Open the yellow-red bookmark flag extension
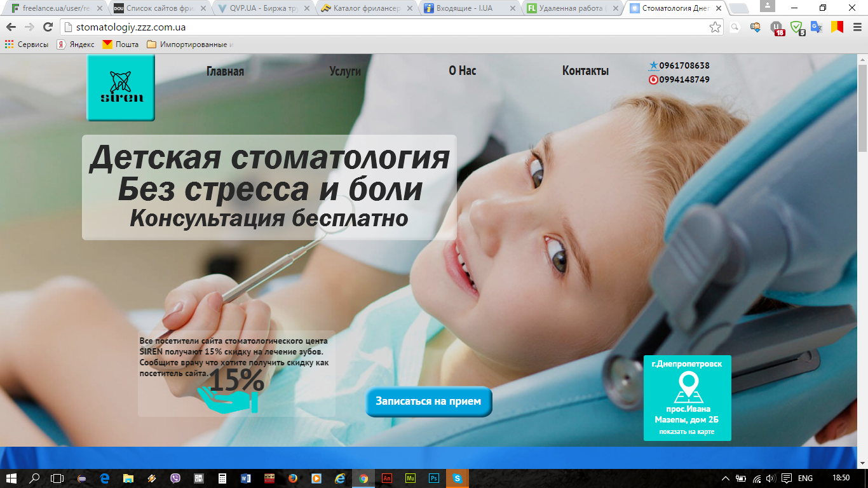868x488 pixels. 837,27
